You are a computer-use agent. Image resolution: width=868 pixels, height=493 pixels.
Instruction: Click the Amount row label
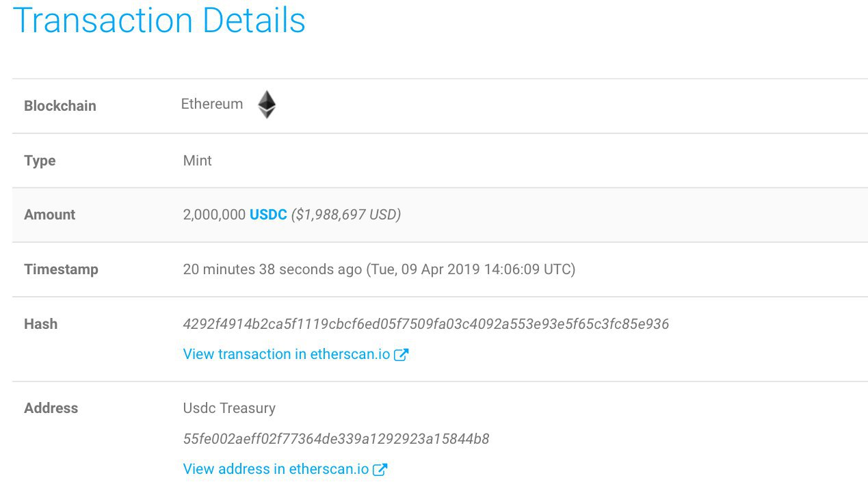pos(49,215)
